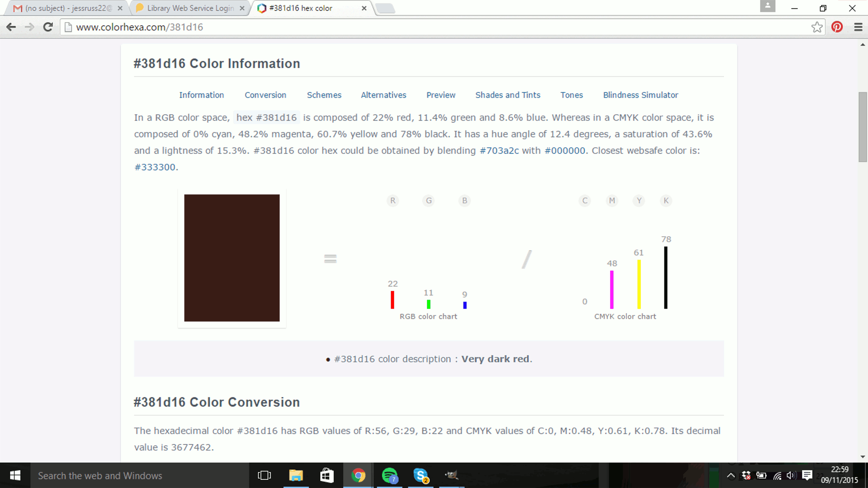Open the Blindness Simulator link

click(641, 95)
